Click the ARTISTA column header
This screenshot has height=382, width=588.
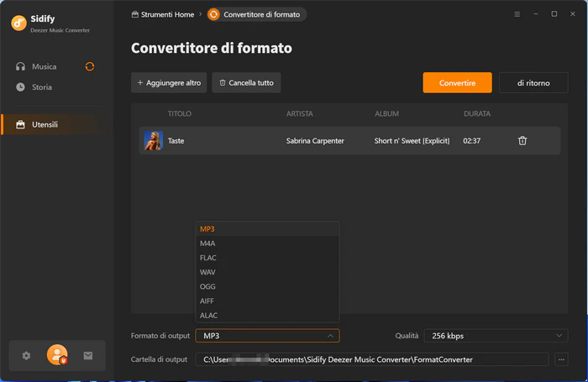(x=299, y=113)
